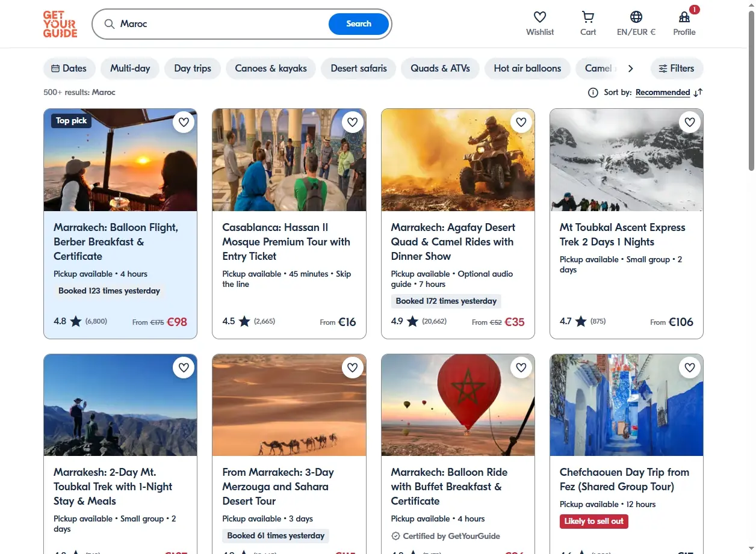The image size is (756, 554).
Task: Open Marrakech: Balloon Ride with Buffet title
Action: pos(449,487)
